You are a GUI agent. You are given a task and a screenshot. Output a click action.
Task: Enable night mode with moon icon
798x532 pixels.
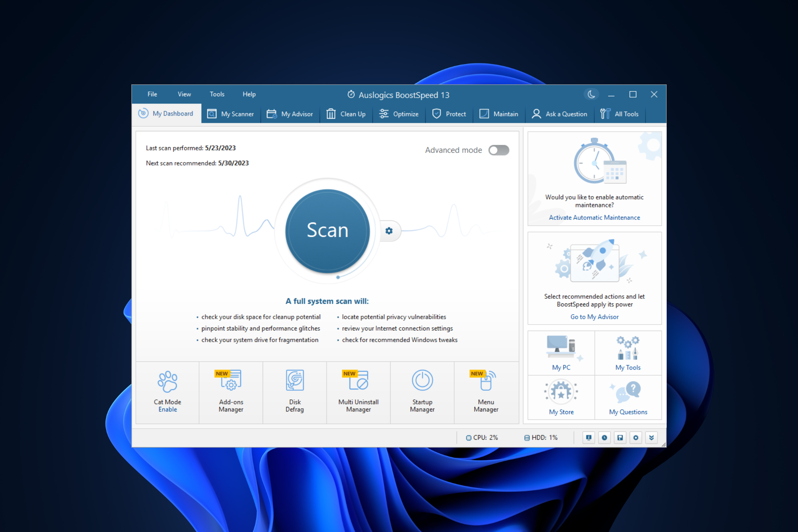[x=591, y=94]
